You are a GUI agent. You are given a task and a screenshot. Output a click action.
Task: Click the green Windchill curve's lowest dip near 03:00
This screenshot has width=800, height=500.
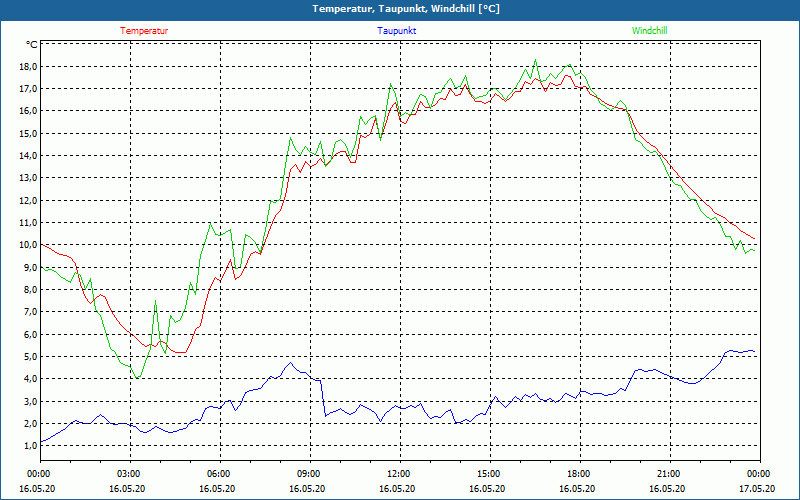point(139,377)
